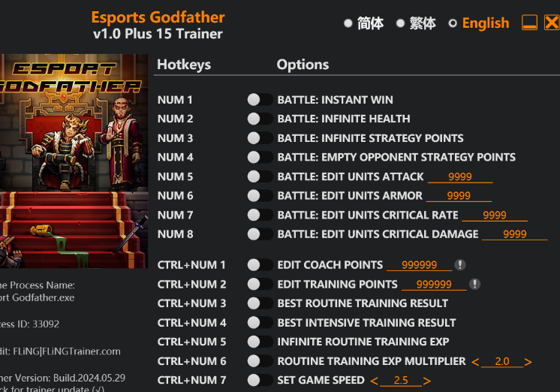560x392 pixels.
Task: Enable Best Routine Training Result toggle
Action: pyautogui.click(x=260, y=303)
